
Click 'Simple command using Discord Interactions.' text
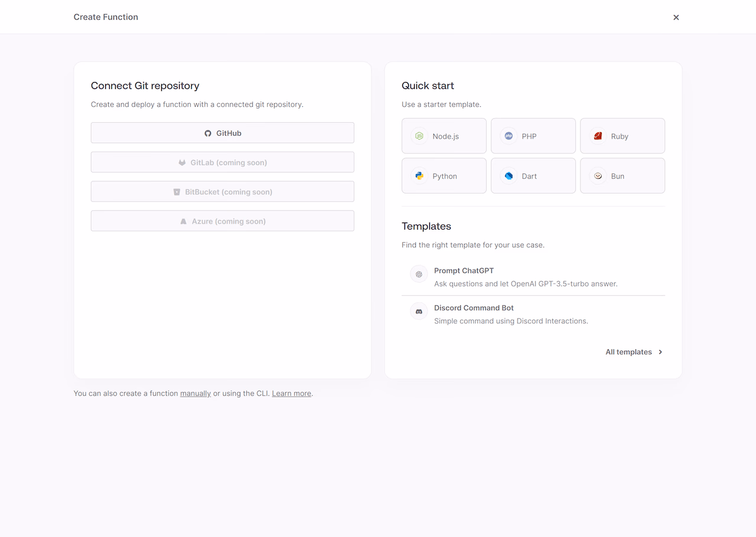point(511,321)
